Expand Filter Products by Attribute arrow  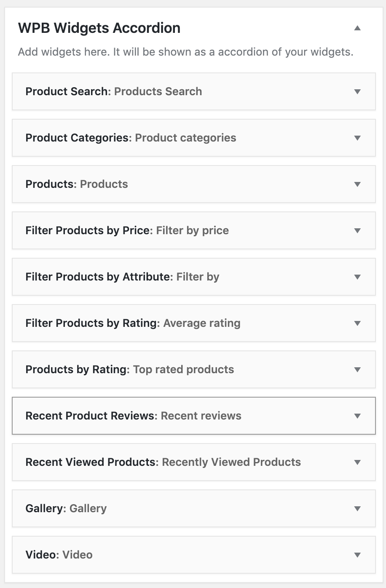point(357,277)
